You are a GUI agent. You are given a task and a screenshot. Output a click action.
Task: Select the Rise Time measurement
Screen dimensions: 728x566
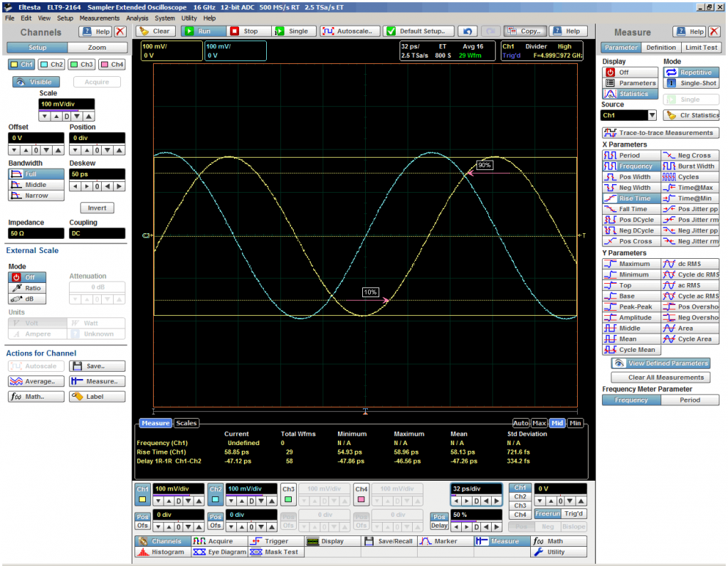click(628, 198)
